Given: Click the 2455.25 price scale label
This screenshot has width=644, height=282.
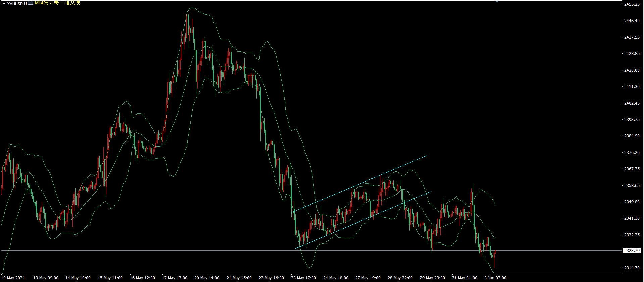Looking at the screenshot, I should [x=632, y=4].
